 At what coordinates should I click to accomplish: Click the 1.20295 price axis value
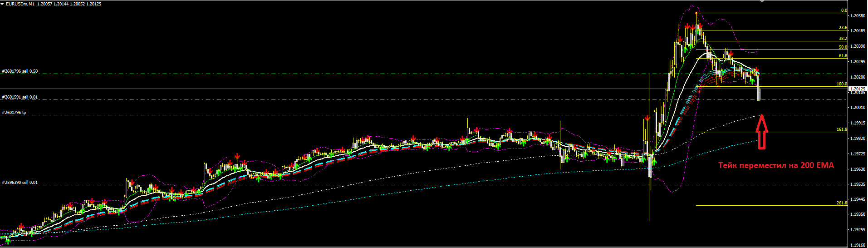point(858,62)
